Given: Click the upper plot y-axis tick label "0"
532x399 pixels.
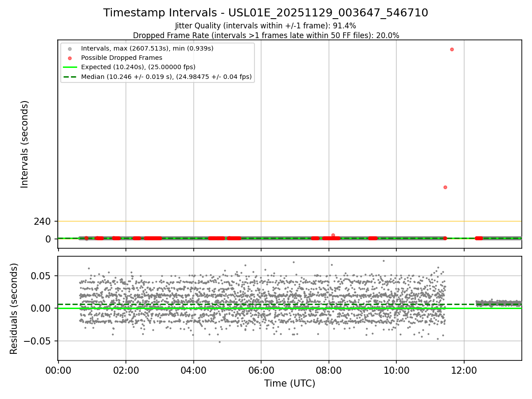Looking at the screenshot, I should click(x=49, y=239).
